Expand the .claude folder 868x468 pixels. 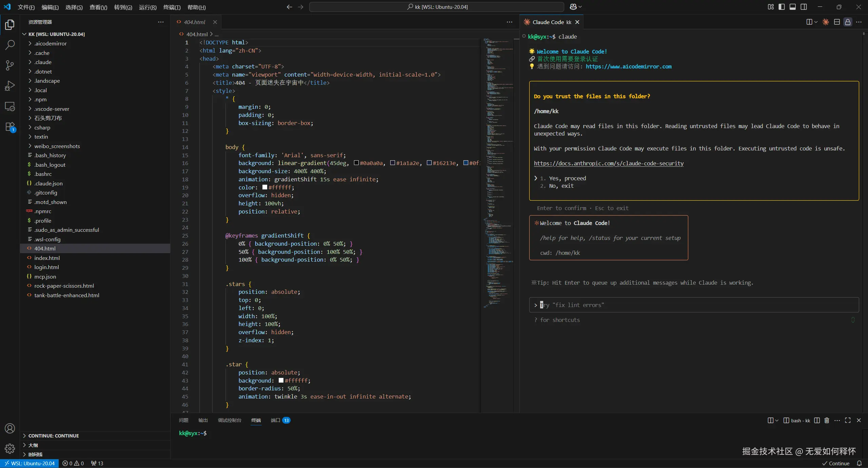pos(43,62)
